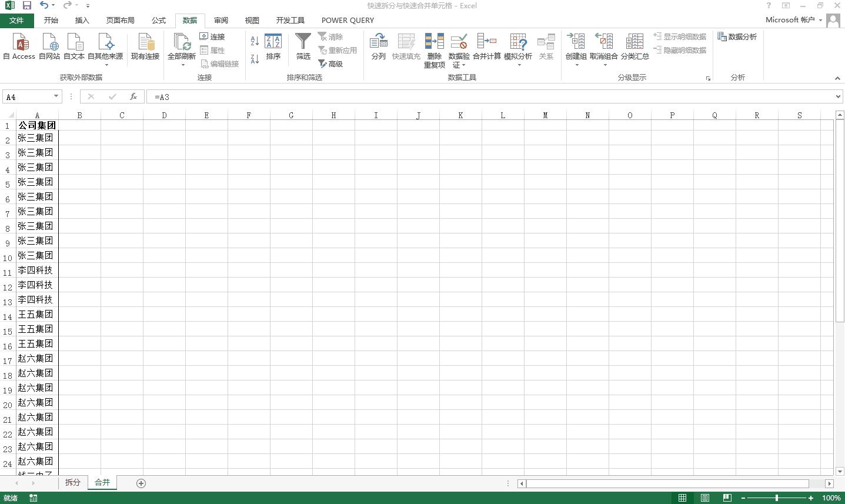Click the What-If Analysis (模拟分析) icon
Screen dimensions: 845x504
518,42
